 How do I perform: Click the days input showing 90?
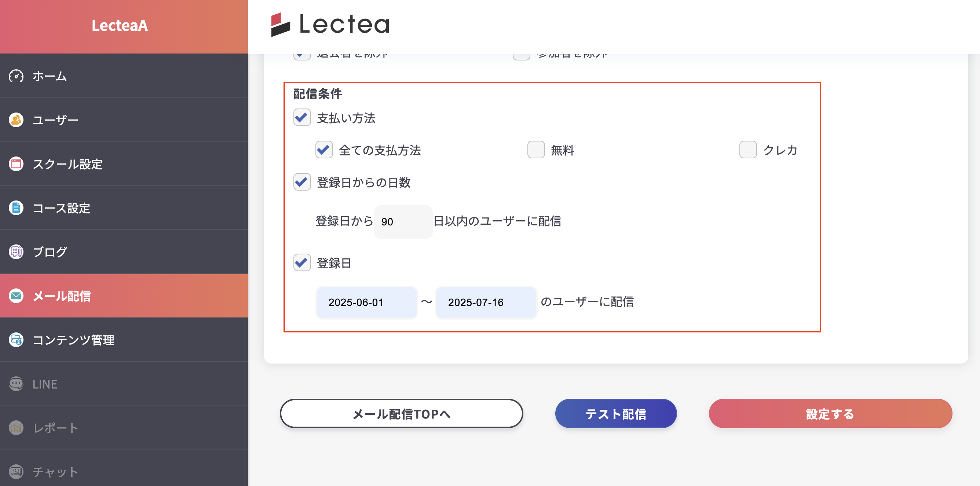403,222
